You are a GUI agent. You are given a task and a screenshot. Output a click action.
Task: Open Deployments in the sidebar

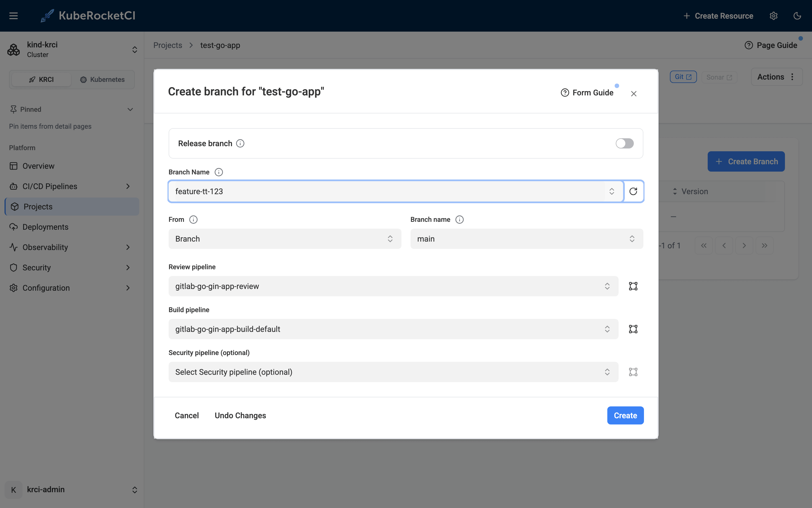72,227
